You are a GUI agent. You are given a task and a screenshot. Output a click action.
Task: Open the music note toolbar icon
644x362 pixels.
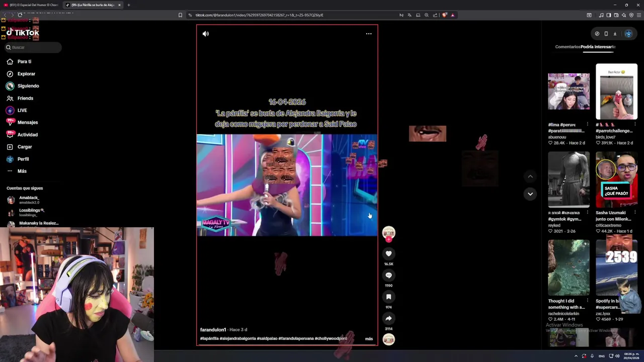coord(602,15)
